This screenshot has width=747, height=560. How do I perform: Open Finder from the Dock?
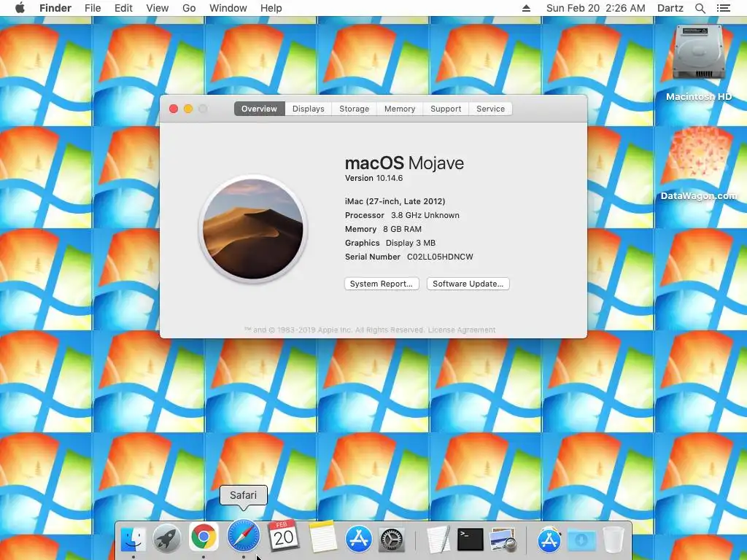(133, 539)
